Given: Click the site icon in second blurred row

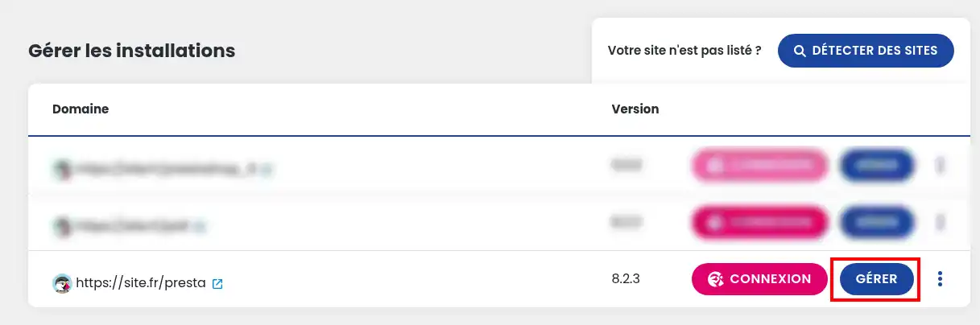Looking at the screenshot, I should [x=62, y=227].
